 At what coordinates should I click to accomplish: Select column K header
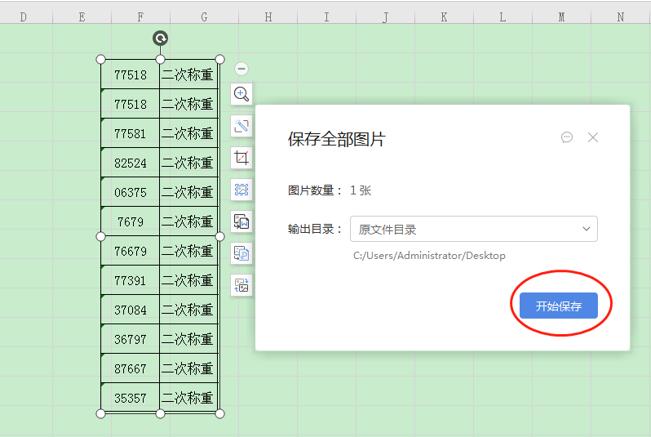click(x=444, y=17)
